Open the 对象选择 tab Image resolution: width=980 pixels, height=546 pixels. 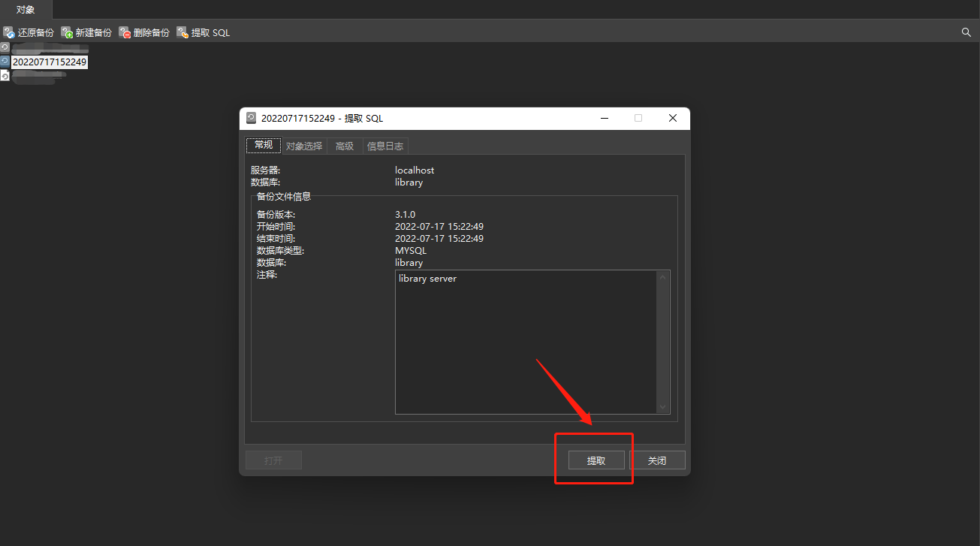click(304, 146)
